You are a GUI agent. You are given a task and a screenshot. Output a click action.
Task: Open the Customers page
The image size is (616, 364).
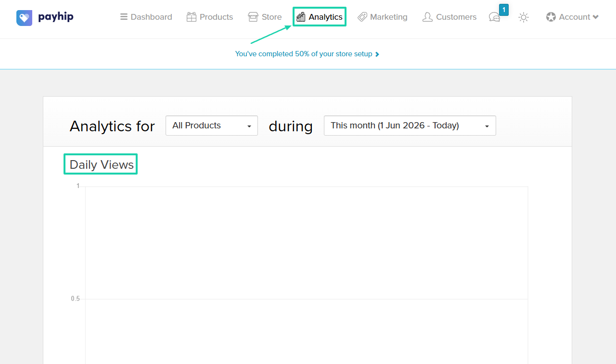(449, 17)
